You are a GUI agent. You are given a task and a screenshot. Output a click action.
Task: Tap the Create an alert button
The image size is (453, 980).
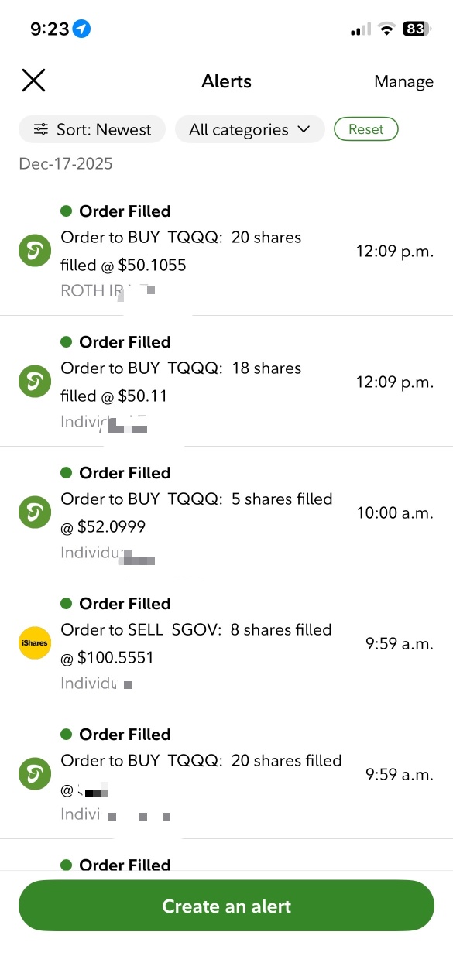(x=226, y=906)
